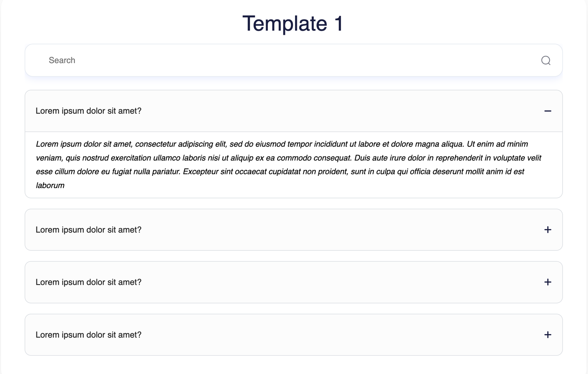The width and height of the screenshot is (588, 374).
Task: Collapse first FAQ using the minus icon
Action: coord(548,111)
